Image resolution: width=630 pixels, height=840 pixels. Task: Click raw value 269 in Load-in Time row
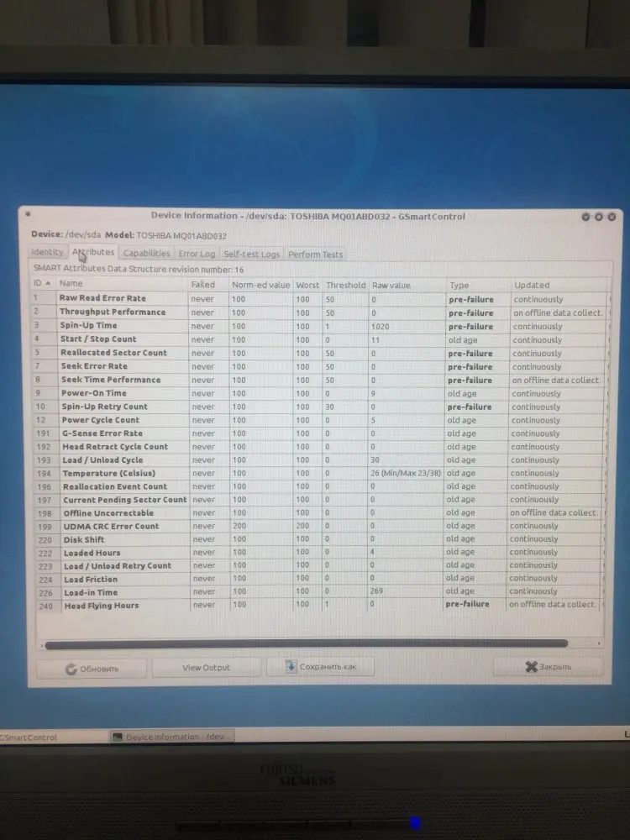pos(376,591)
